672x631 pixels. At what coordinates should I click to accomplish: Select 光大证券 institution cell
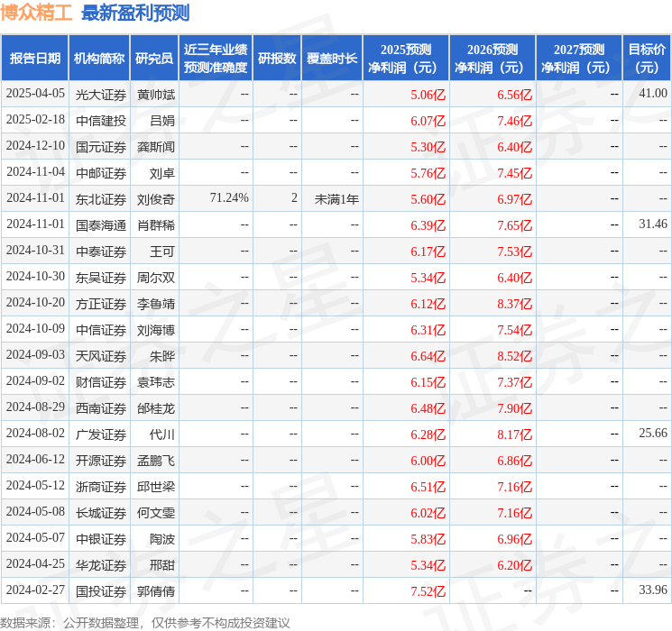101,95
